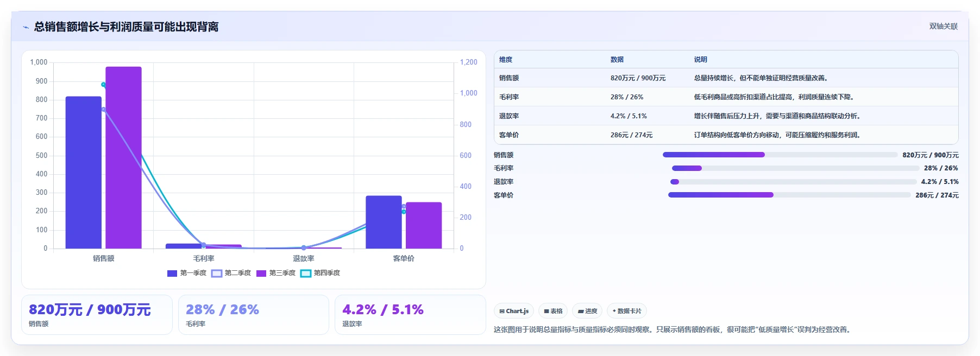Click the 客单价 row label in table
This screenshot has height=356, width=980.
(509, 135)
